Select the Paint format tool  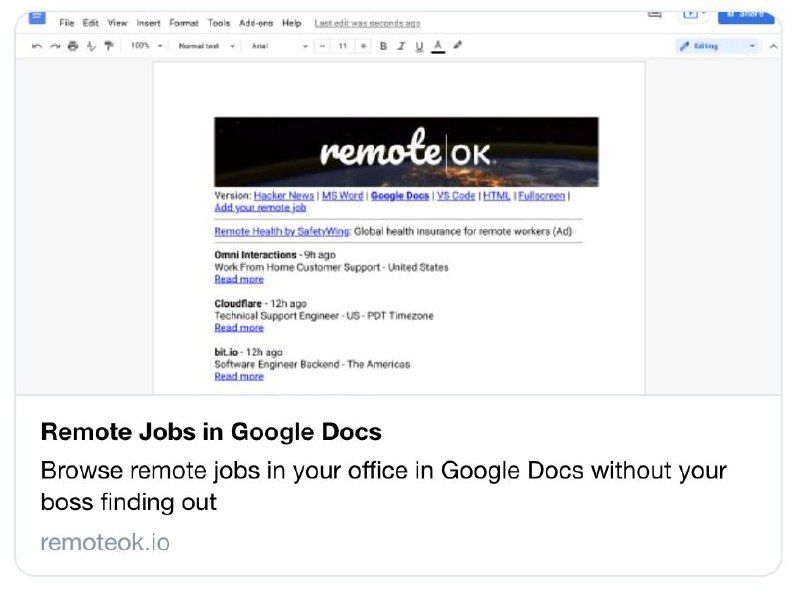pyautogui.click(x=109, y=46)
